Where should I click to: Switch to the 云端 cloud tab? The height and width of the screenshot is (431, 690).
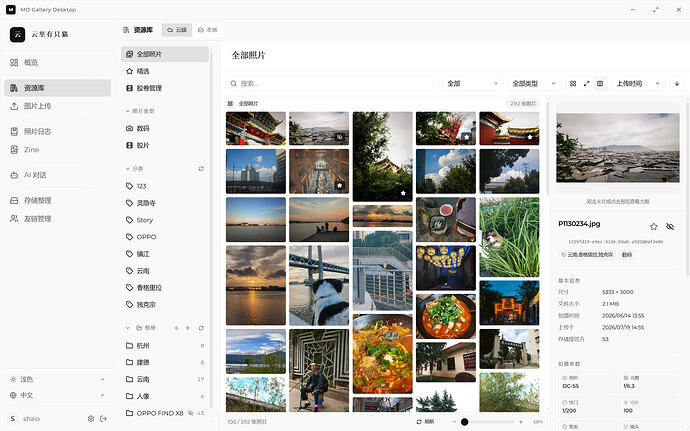[176, 30]
